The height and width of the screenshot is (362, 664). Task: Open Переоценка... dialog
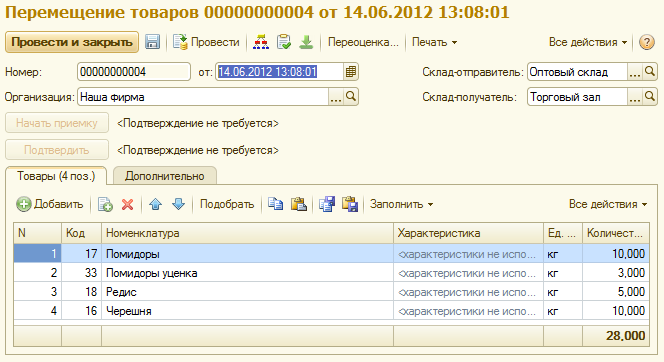[363, 42]
